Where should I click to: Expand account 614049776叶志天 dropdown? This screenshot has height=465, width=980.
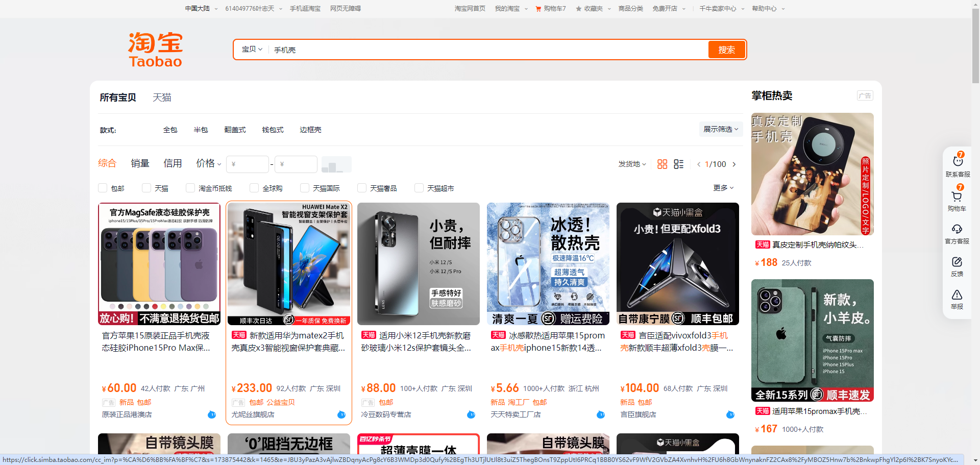click(254, 9)
